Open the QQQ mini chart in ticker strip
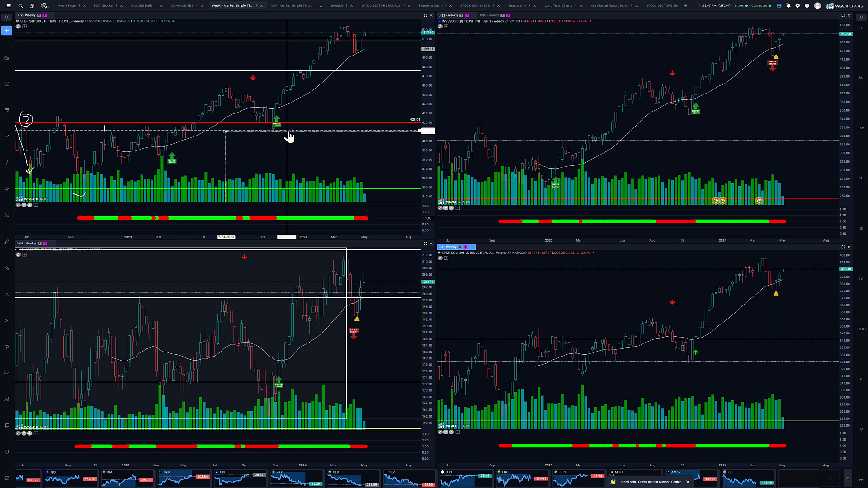 pos(71,478)
